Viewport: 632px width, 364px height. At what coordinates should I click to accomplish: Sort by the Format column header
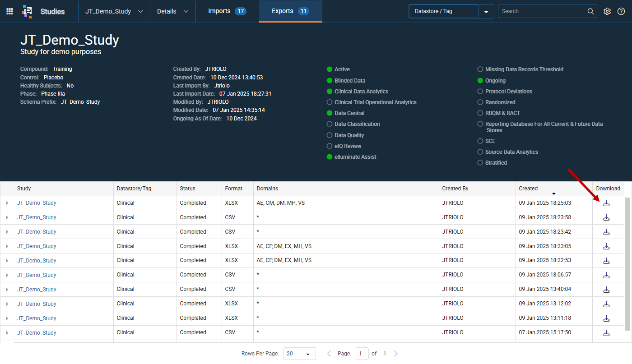pyautogui.click(x=234, y=189)
